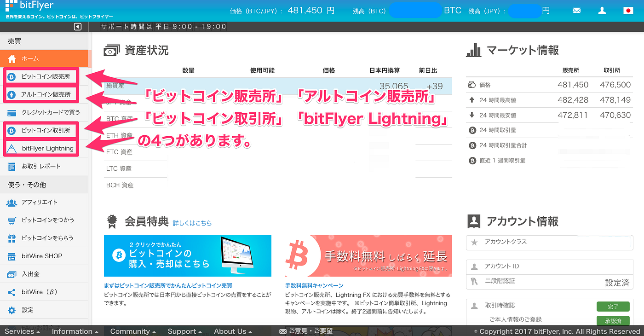
Task: Expand the Information footer menu
Action: tap(75, 331)
